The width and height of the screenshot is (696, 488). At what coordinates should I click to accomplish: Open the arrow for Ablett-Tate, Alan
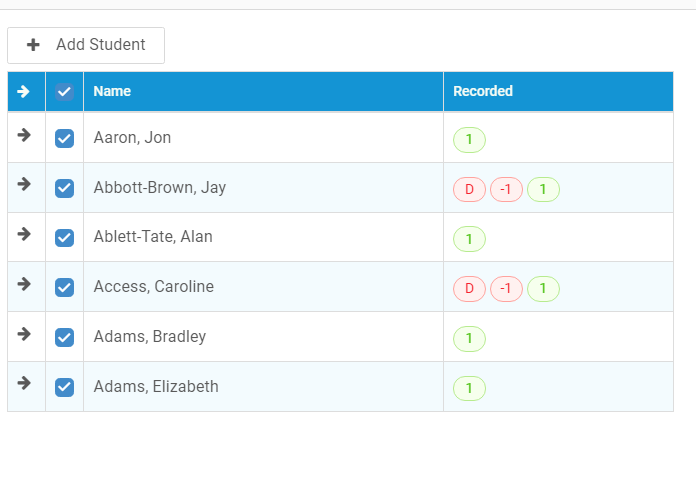pos(24,234)
